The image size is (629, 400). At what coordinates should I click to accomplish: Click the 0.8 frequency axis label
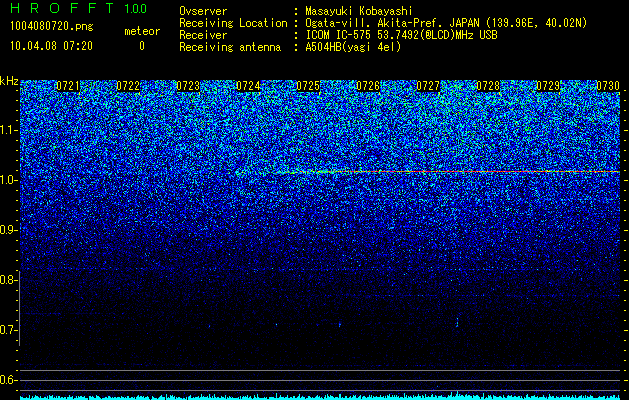pos(8,280)
